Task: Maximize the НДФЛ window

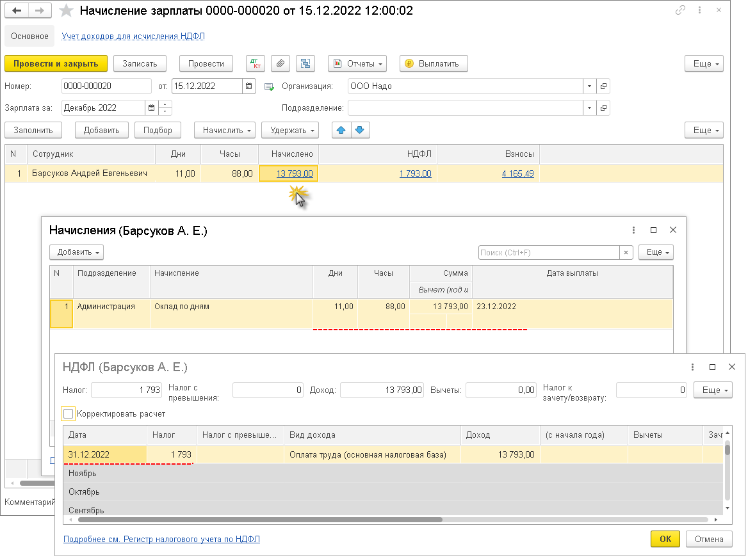Action: click(712, 367)
